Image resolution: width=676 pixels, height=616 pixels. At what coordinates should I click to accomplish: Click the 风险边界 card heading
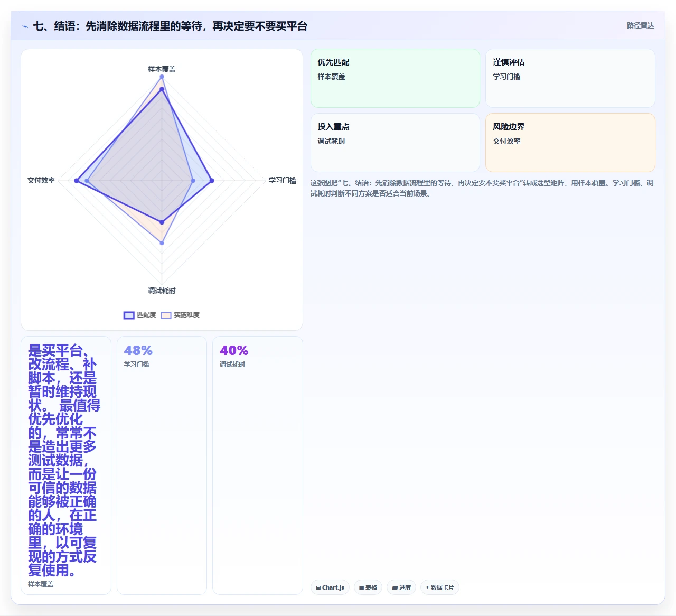point(509,126)
